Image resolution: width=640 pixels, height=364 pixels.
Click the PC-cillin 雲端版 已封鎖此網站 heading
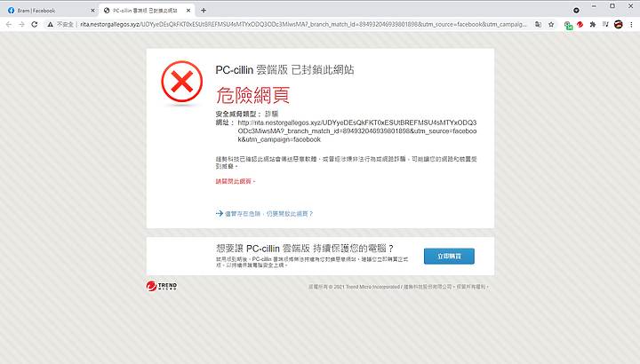click(284, 70)
